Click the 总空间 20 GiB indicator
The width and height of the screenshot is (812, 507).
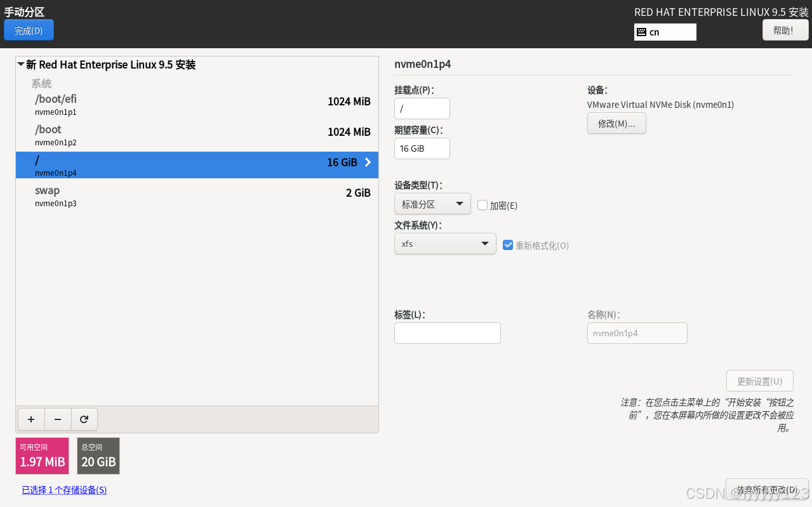pos(98,456)
